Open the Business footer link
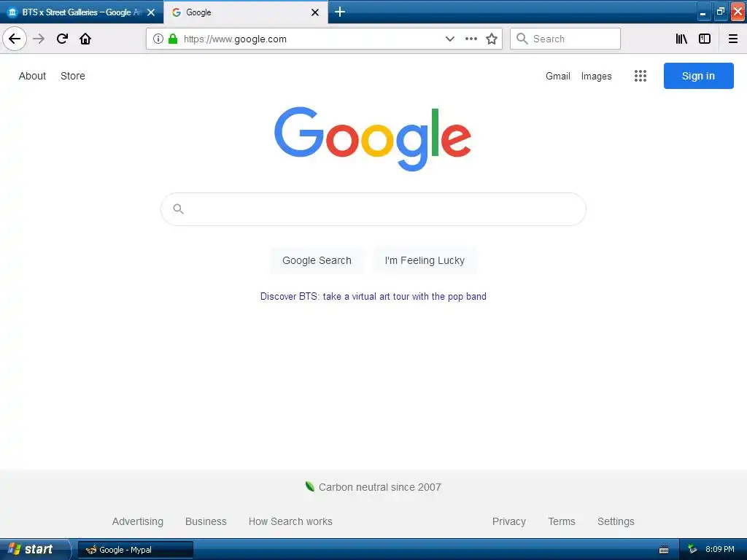The width and height of the screenshot is (747, 560). 206,521
